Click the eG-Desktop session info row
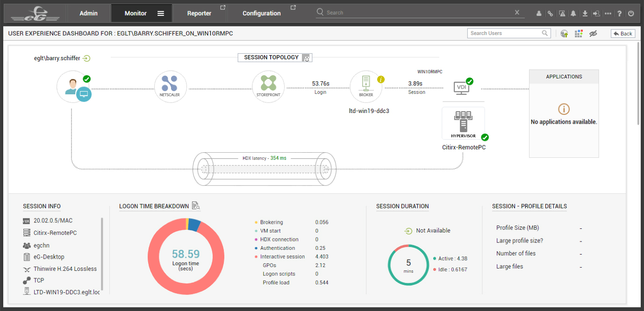644x311 pixels. pos(43,257)
